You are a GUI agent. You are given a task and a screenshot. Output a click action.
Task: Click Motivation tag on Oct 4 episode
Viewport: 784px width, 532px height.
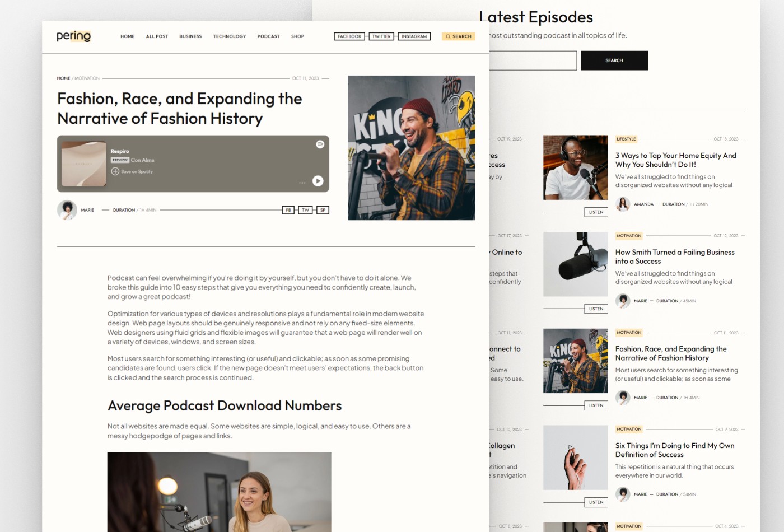coord(629,526)
